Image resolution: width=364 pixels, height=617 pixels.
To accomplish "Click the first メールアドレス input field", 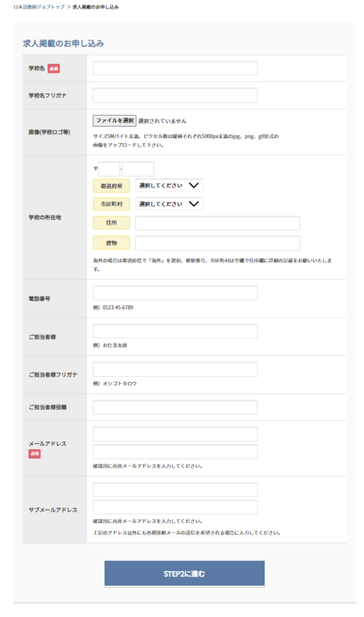I will pyautogui.click(x=175, y=434).
